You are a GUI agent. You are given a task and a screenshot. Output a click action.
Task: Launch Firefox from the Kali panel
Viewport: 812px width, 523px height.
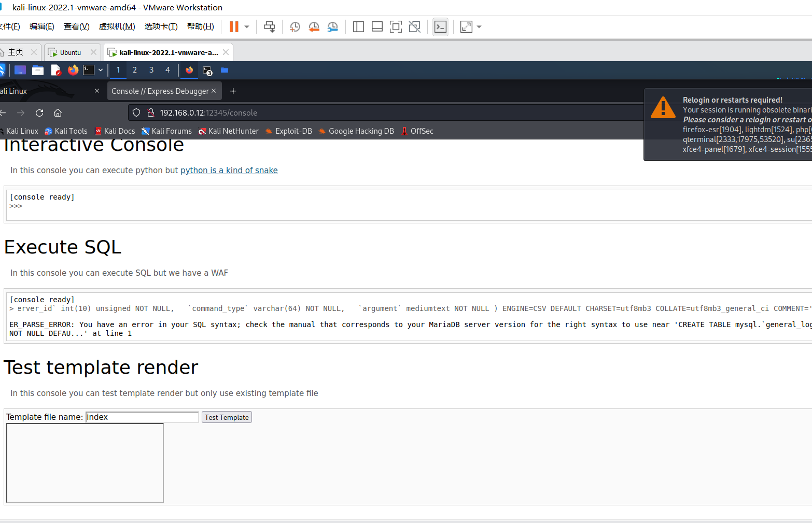coord(73,70)
